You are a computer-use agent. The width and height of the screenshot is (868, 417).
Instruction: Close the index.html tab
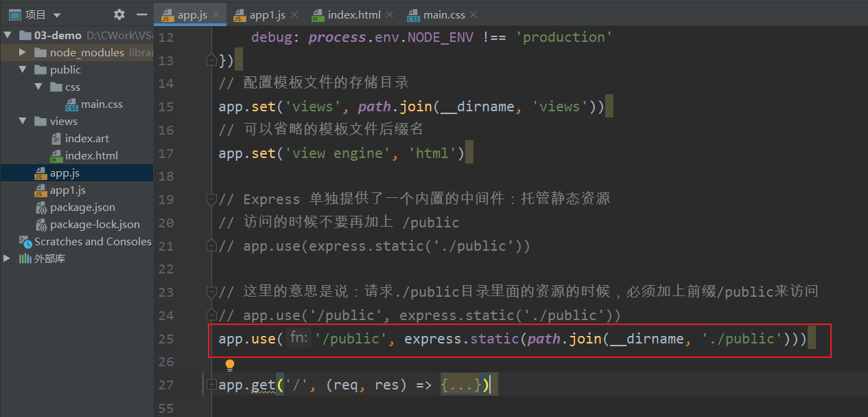[x=390, y=14]
